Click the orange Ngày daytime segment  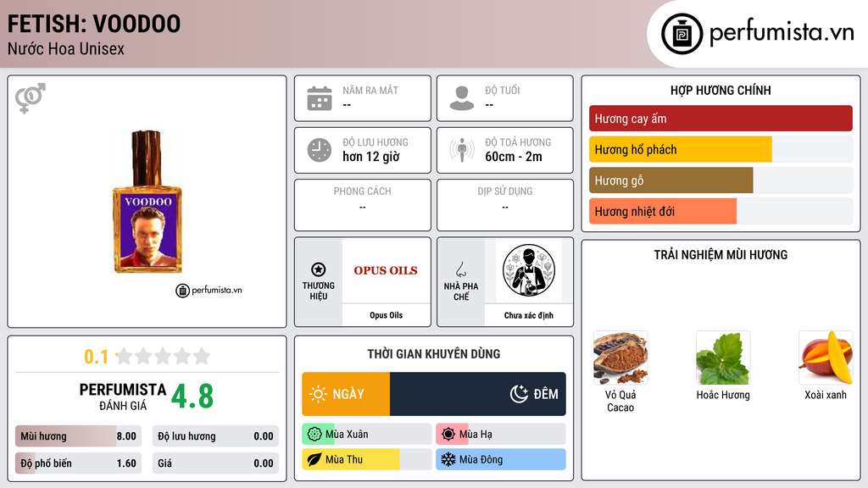tap(346, 394)
